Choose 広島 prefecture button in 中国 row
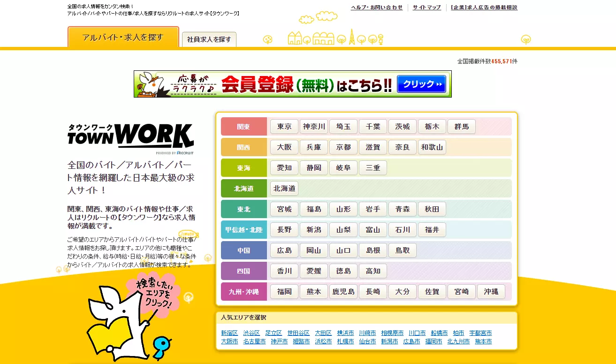Screen dimensions: 616x364 (x=284, y=250)
